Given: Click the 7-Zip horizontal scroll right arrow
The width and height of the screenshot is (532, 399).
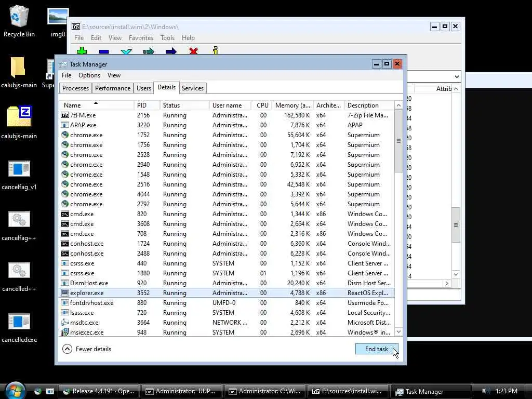Looking at the screenshot, I should tap(447, 283).
